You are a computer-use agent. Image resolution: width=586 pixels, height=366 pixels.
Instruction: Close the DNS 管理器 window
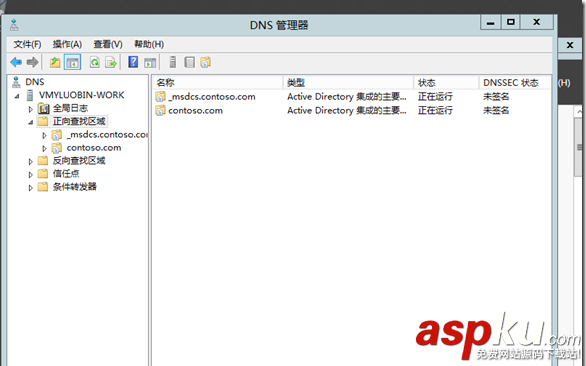pos(537,22)
